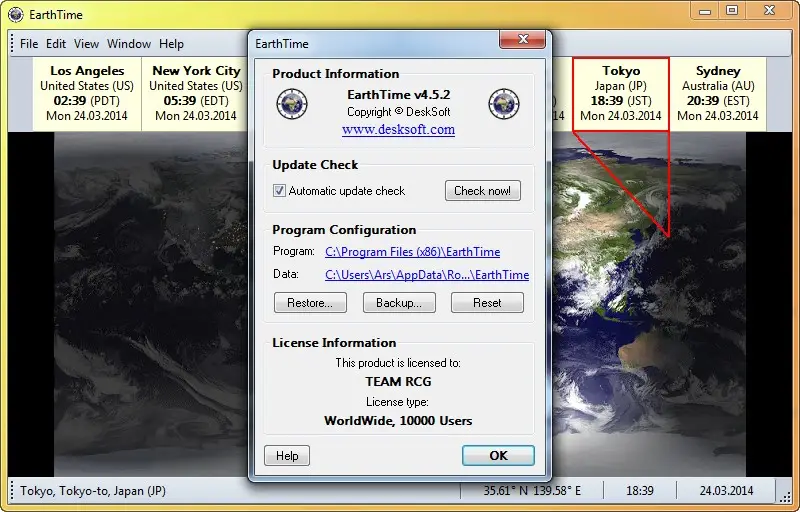The height and width of the screenshot is (512, 800).
Task: Close the EarthTime about dialog
Action: pyautogui.click(x=522, y=39)
